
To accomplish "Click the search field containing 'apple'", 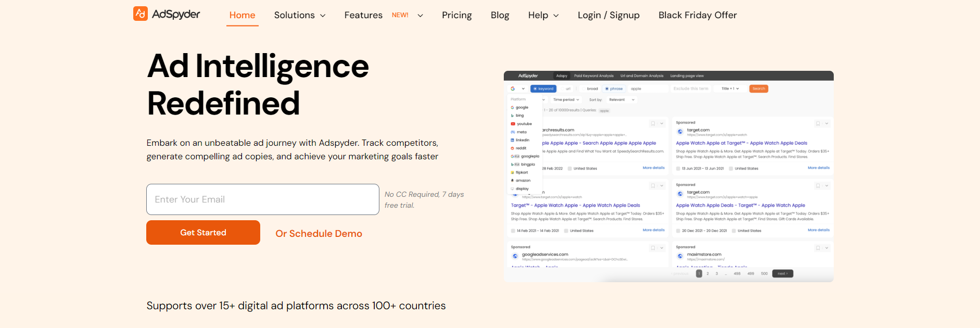I will [x=648, y=89].
